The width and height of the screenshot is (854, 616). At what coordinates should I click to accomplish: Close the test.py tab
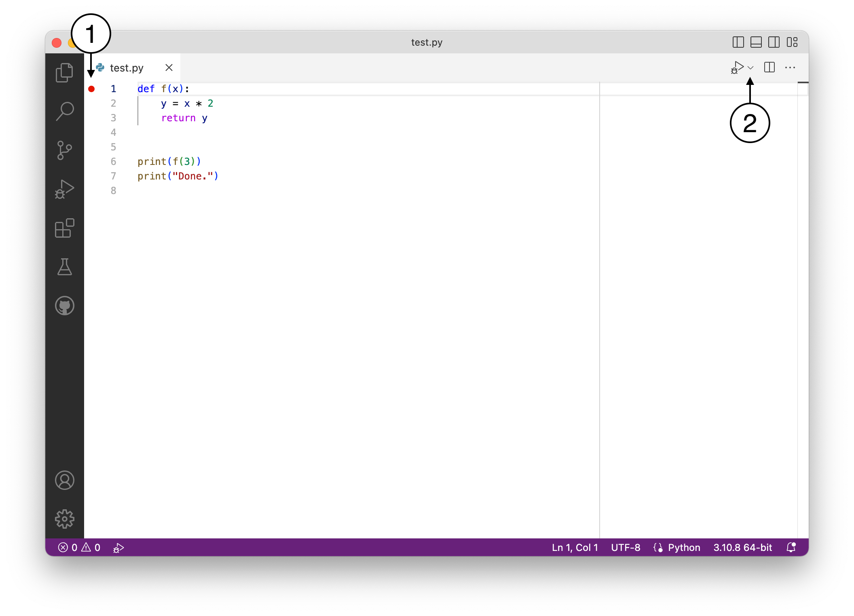169,68
